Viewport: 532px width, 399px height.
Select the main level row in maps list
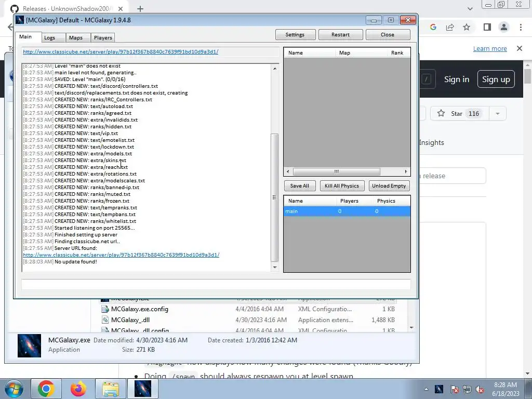tap(347, 211)
